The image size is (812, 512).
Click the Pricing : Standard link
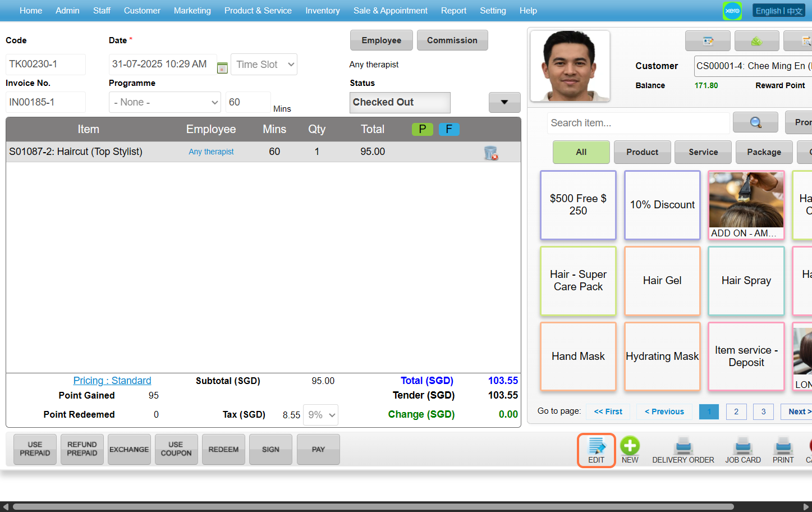(112, 381)
